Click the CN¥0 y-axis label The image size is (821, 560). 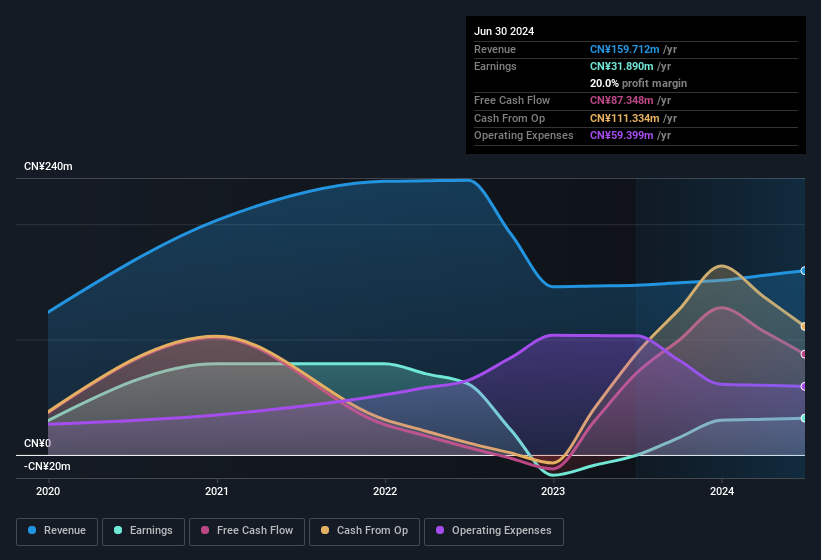38,443
